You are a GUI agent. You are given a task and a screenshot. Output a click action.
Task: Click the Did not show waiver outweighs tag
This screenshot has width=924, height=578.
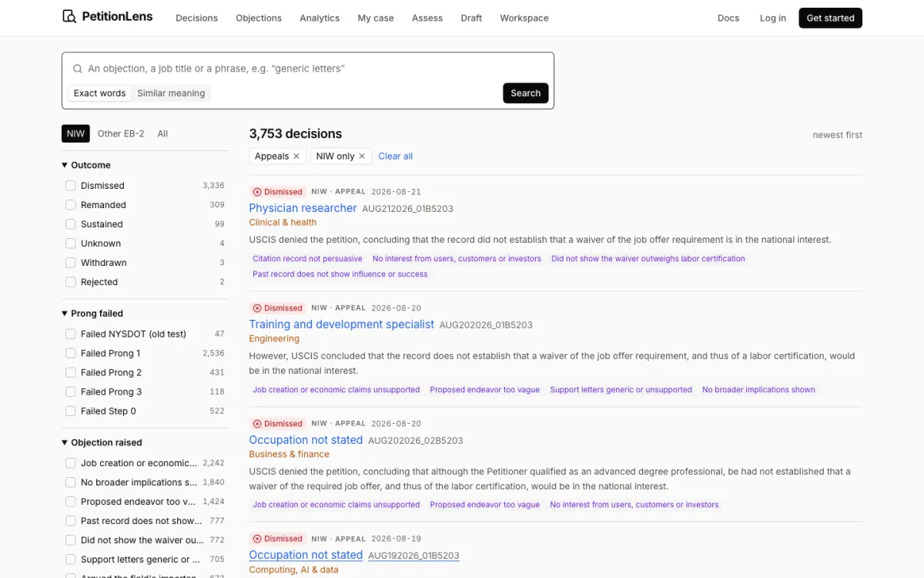(x=648, y=259)
